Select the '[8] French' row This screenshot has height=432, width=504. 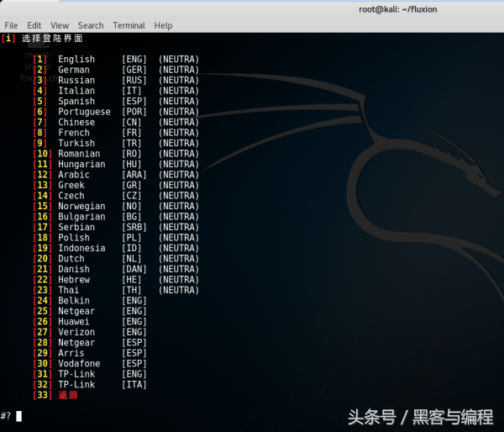click(x=116, y=133)
